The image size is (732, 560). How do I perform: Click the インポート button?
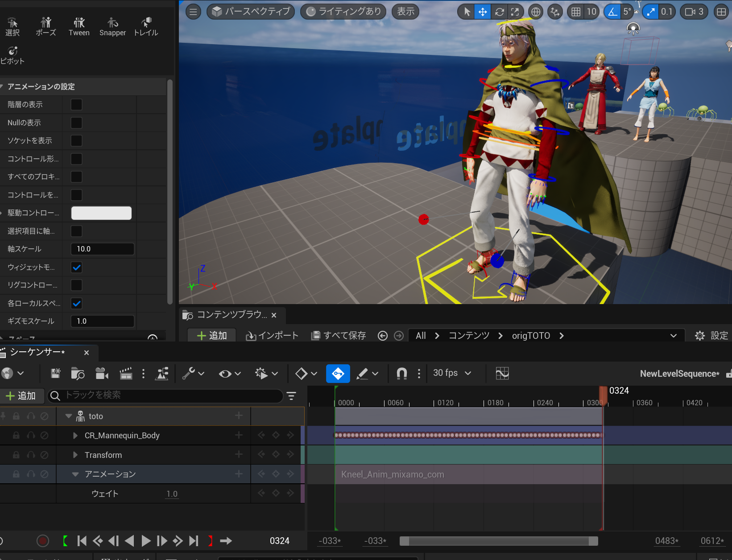click(272, 336)
